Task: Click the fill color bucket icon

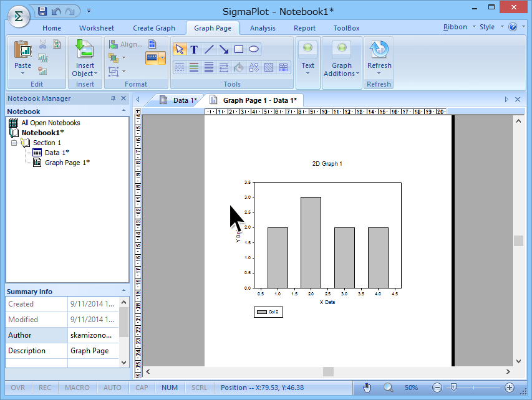Action: [x=239, y=67]
